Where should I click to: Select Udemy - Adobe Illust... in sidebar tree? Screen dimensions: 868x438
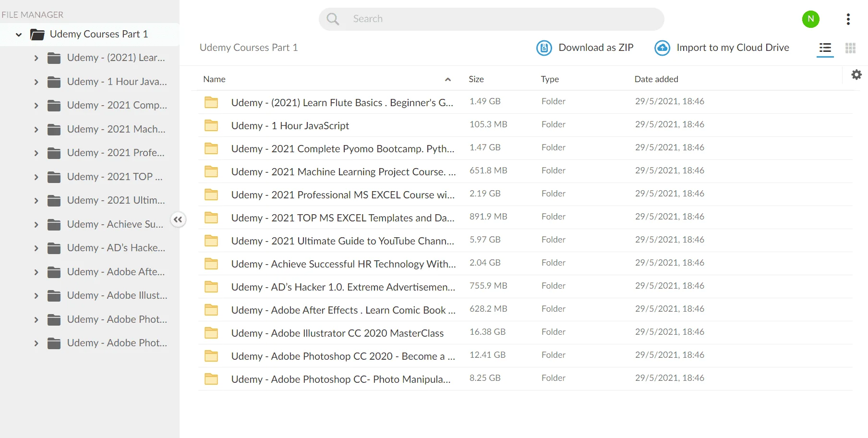(117, 295)
